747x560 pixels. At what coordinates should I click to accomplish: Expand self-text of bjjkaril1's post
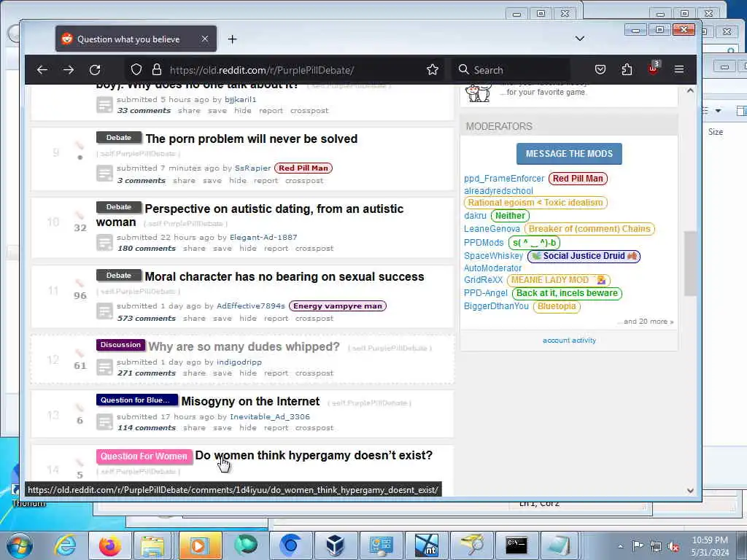105,105
